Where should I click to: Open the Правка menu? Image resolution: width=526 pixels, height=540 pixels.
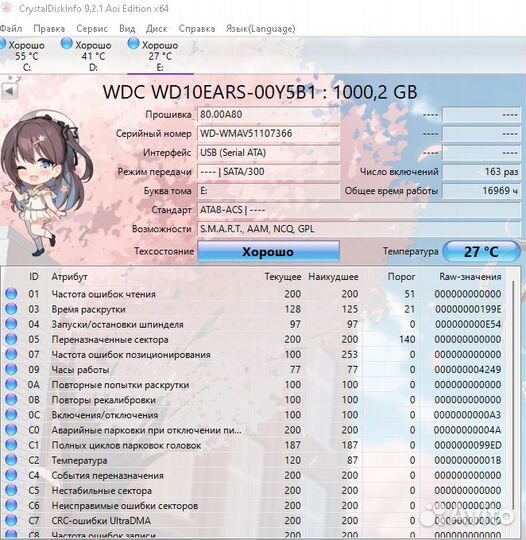coord(49,29)
